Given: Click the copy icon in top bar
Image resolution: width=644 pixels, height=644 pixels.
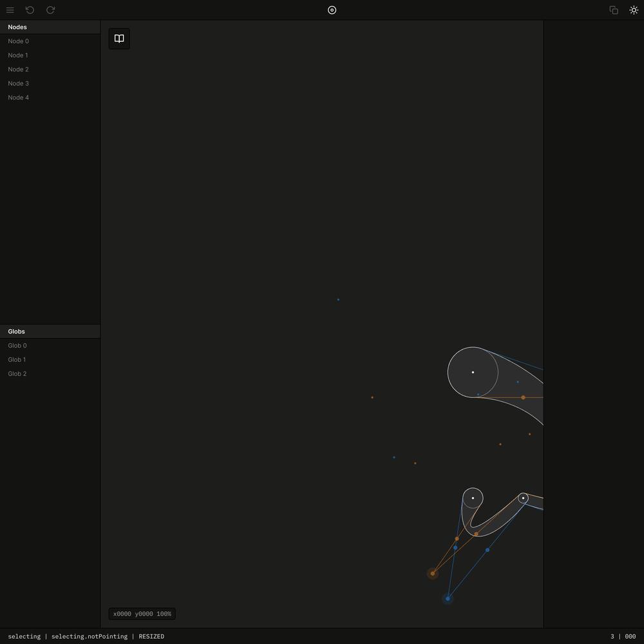Looking at the screenshot, I should click(614, 10).
